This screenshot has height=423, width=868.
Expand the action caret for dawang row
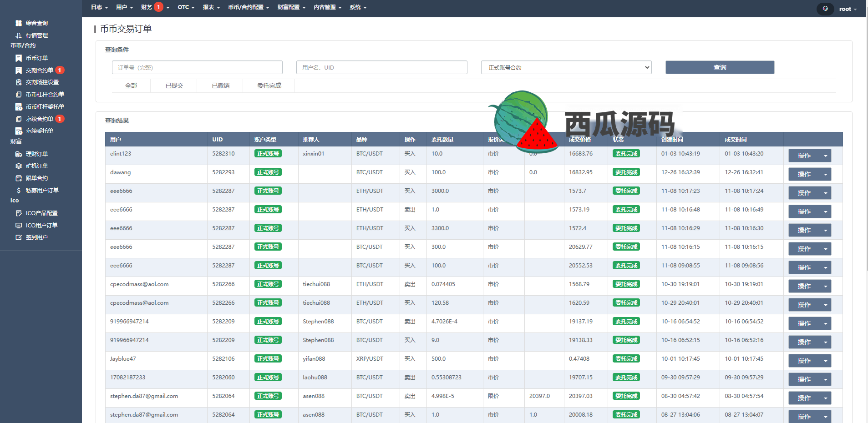pyautogui.click(x=826, y=174)
